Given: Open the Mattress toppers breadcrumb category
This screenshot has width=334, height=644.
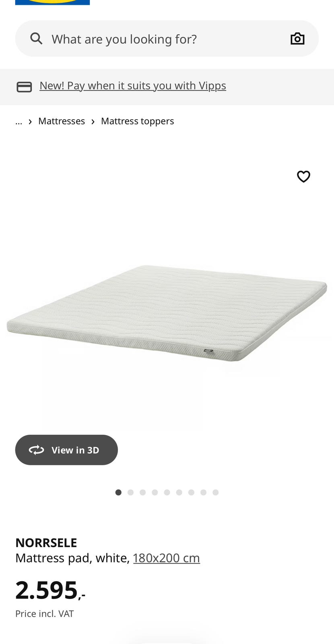Looking at the screenshot, I should pyautogui.click(x=138, y=121).
